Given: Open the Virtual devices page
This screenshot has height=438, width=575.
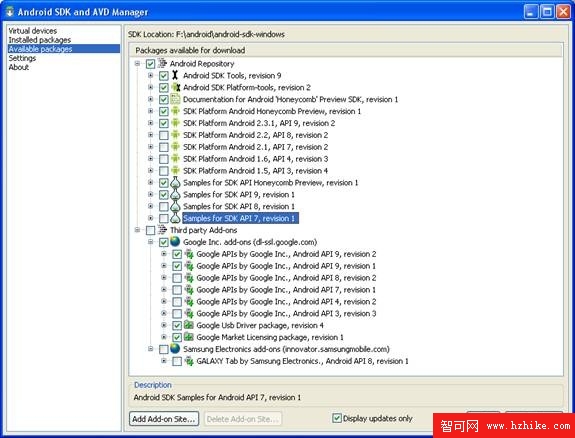Looking at the screenshot, I should (x=33, y=31).
